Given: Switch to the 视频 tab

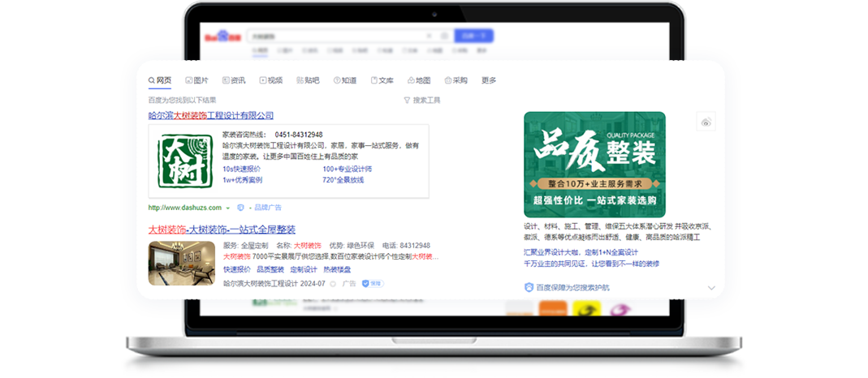Looking at the screenshot, I should pyautogui.click(x=270, y=80).
